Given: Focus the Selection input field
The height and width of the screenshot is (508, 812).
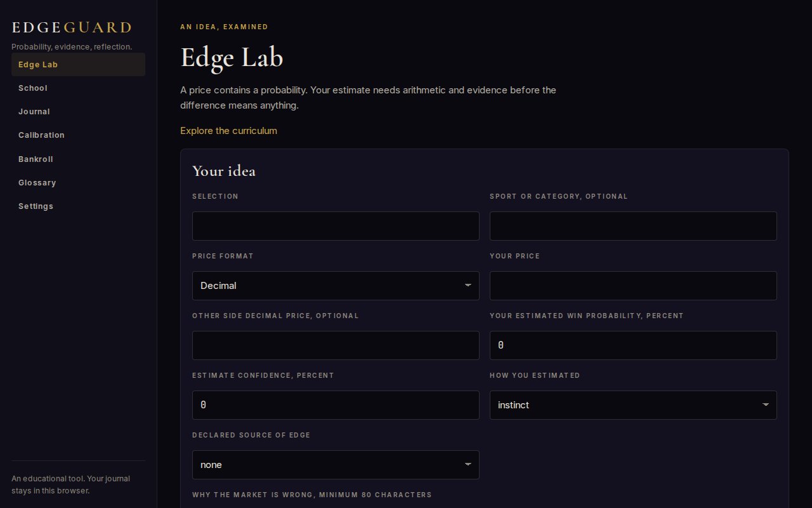Looking at the screenshot, I should coord(336,226).
